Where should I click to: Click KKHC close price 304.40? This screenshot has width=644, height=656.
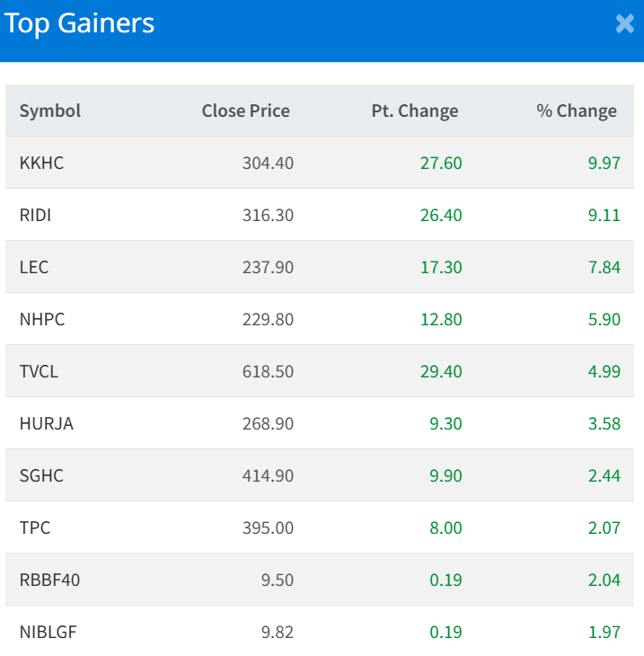(268, 163)
